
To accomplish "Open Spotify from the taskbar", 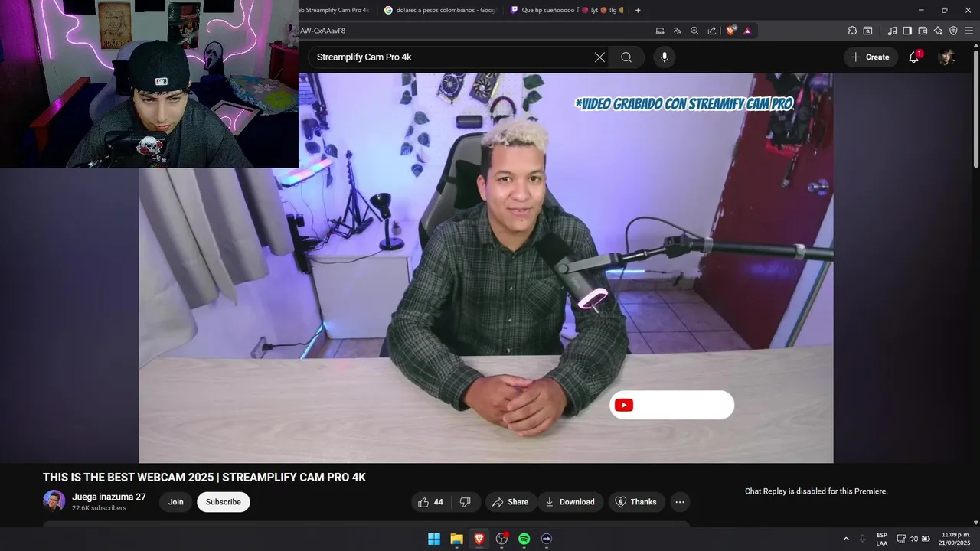I will click(x=524, y=539).
